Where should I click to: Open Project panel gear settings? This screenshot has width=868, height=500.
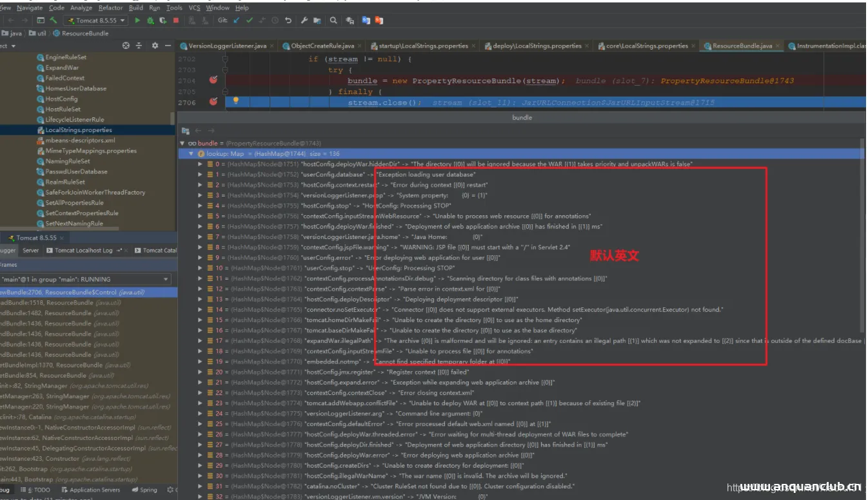155,46
